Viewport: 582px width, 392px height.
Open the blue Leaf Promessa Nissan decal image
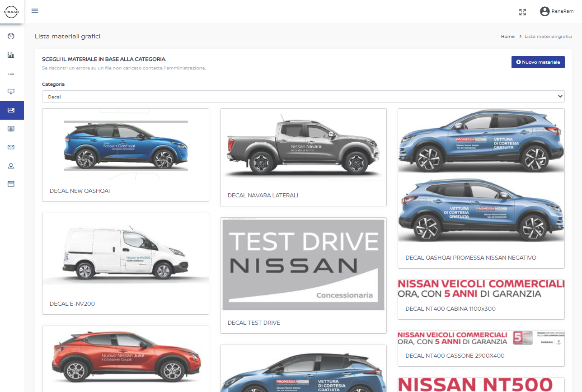[303, 369]
